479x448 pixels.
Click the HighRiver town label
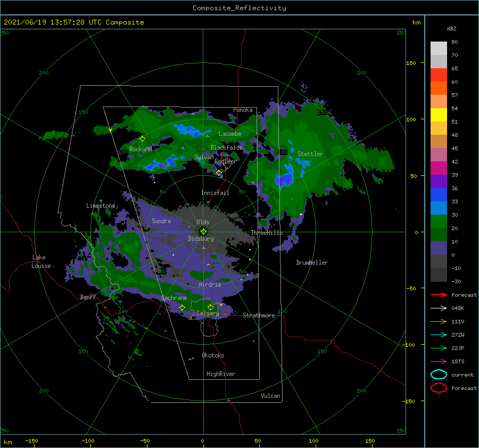(221, 374)
